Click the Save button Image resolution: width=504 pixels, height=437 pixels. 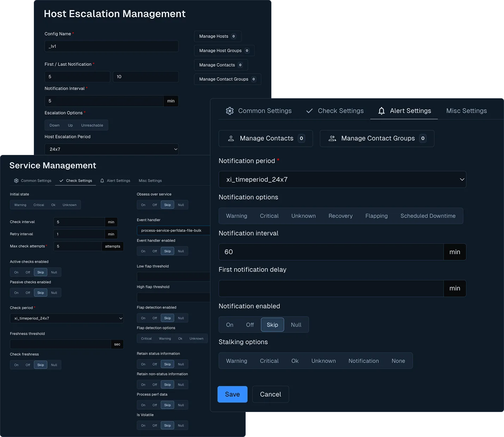coord(232,394)
